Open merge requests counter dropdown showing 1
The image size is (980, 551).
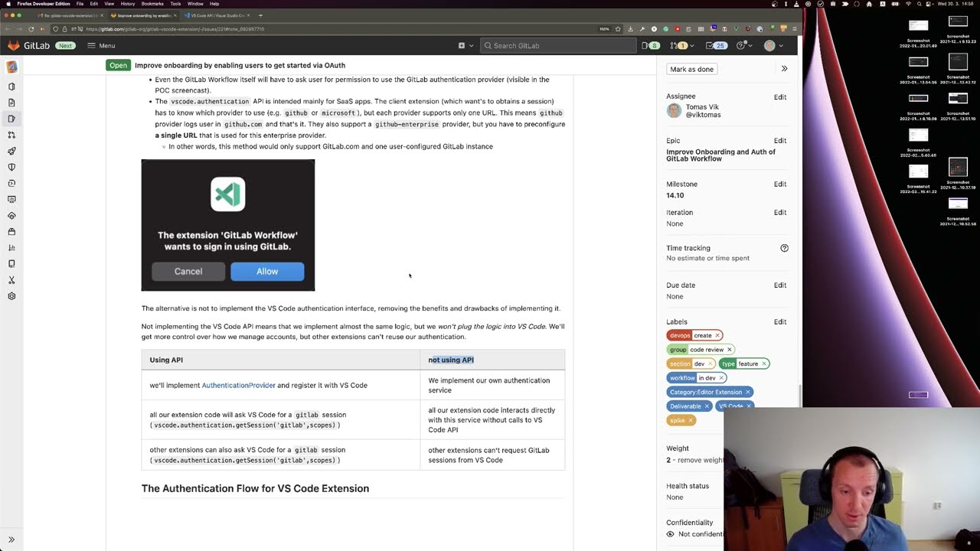coord(681,46)
